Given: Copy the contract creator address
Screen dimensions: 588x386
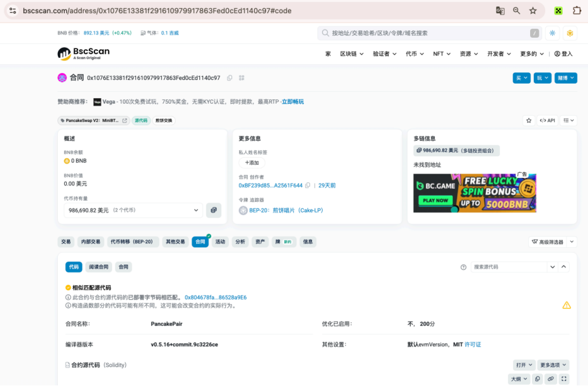Looking at the screenshot, I should (308, 185).
